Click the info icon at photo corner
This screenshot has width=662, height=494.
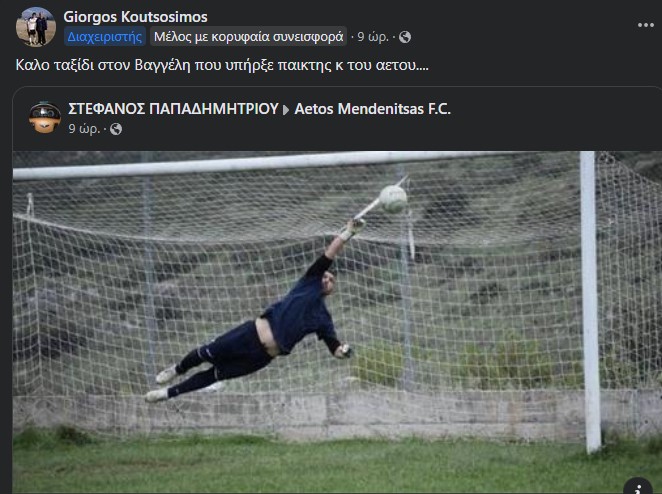click(x=638, y=486)
